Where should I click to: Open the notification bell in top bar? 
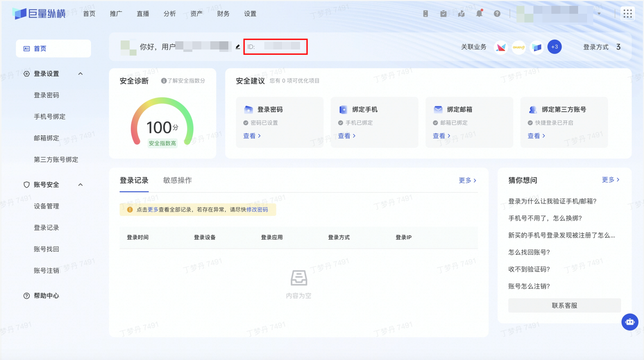click(479, 14)
